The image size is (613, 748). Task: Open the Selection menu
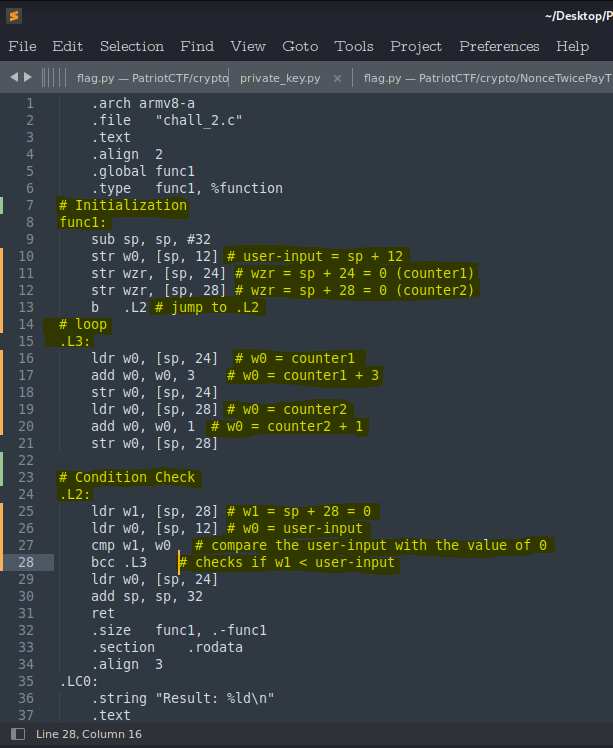pos(131,46)
